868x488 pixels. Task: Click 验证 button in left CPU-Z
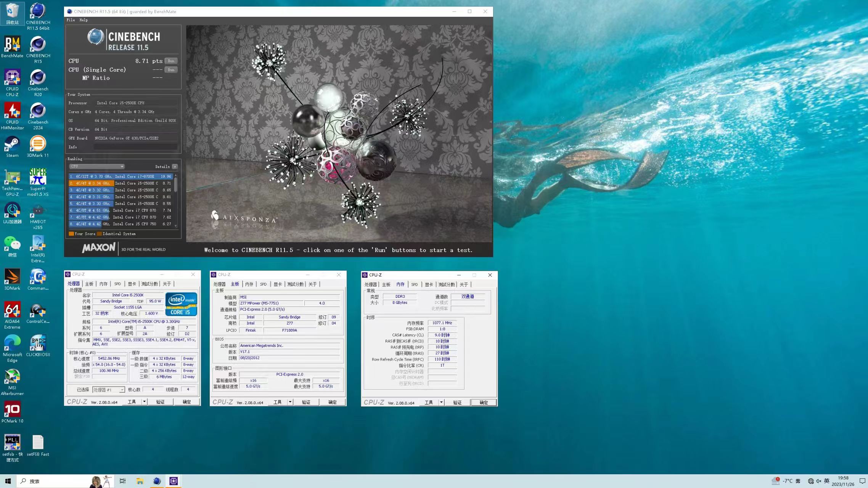point(161,402)
